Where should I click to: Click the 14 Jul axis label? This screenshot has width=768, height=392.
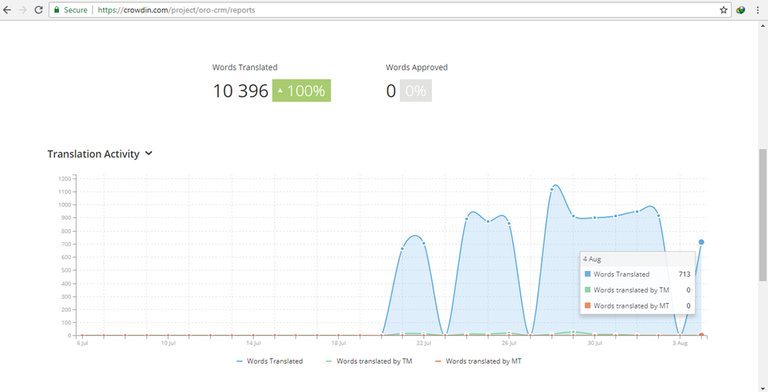click(x=253, y=343)
